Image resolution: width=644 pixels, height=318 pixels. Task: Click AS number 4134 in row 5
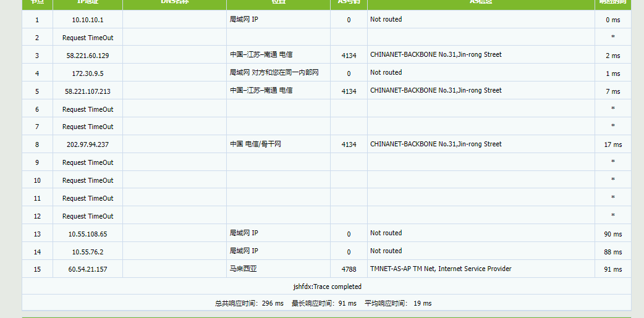click(349, 91)
